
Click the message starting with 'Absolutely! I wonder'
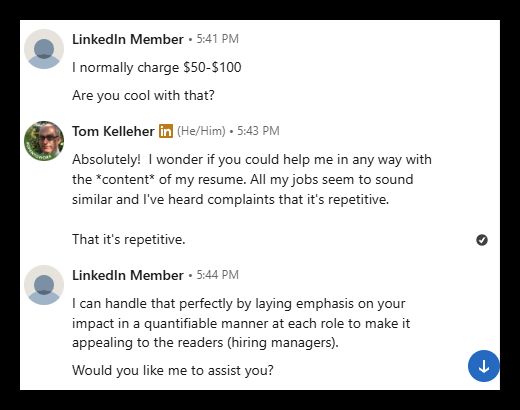click(252, 179)
